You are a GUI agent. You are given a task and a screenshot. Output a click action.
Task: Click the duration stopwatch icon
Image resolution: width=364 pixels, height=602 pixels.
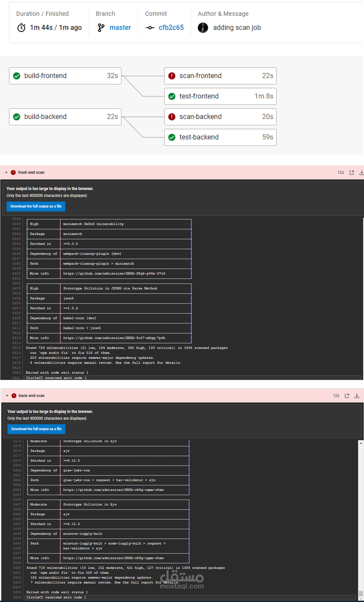click(x=21, y=28)
